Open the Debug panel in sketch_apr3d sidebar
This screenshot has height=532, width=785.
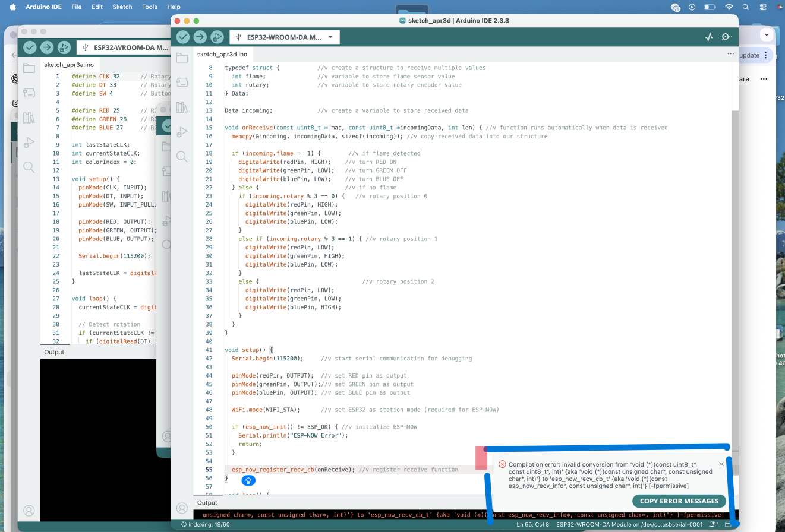pos(182,132)
